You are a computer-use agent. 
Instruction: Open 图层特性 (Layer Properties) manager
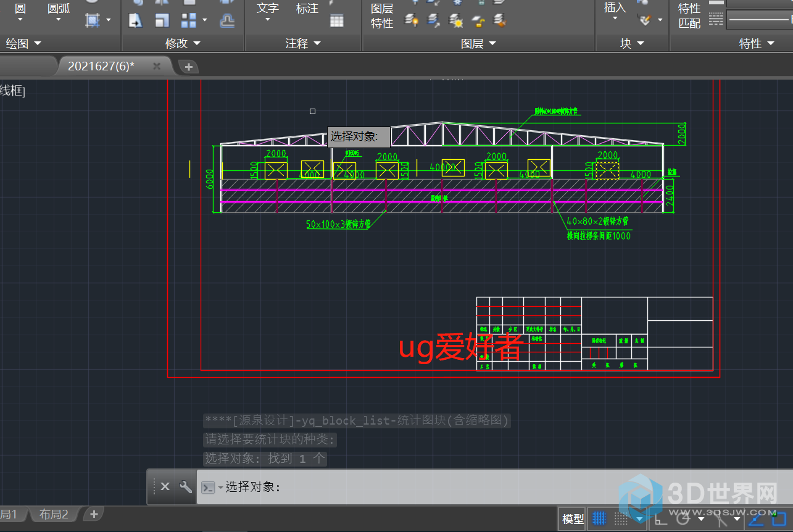[382, 15]
